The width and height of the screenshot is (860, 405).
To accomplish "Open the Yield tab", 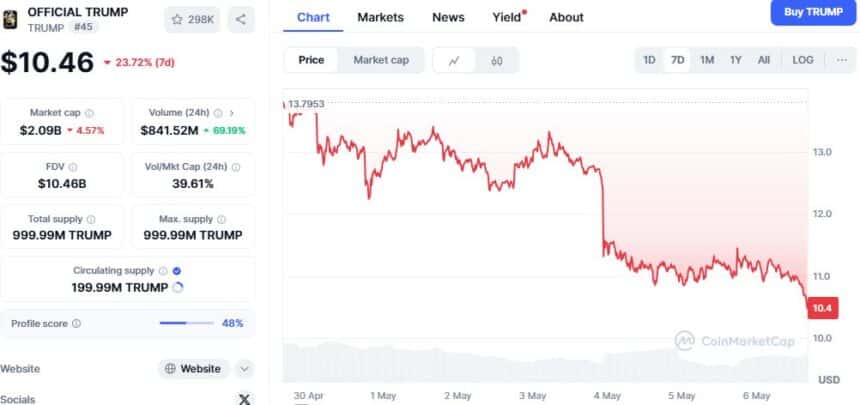I will 508,18.
